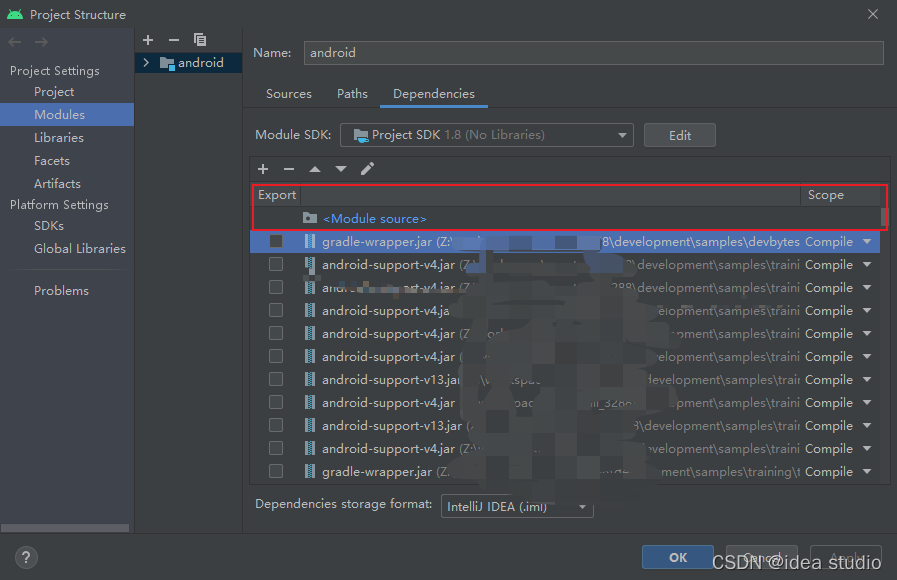Viewport: 897px width, 580px height.
Task: Click the copy module icon
Action: (200, 40)
